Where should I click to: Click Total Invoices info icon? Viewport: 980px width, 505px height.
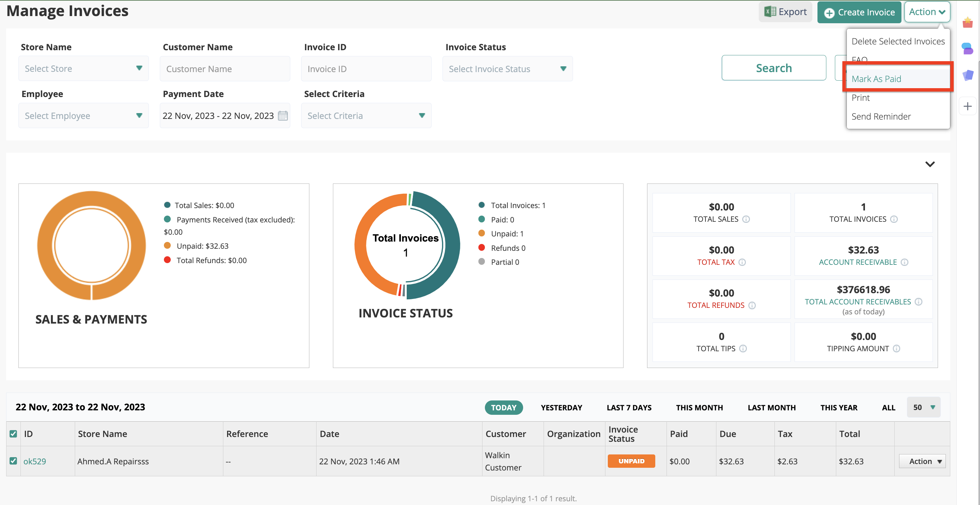[x=894, y=219]
